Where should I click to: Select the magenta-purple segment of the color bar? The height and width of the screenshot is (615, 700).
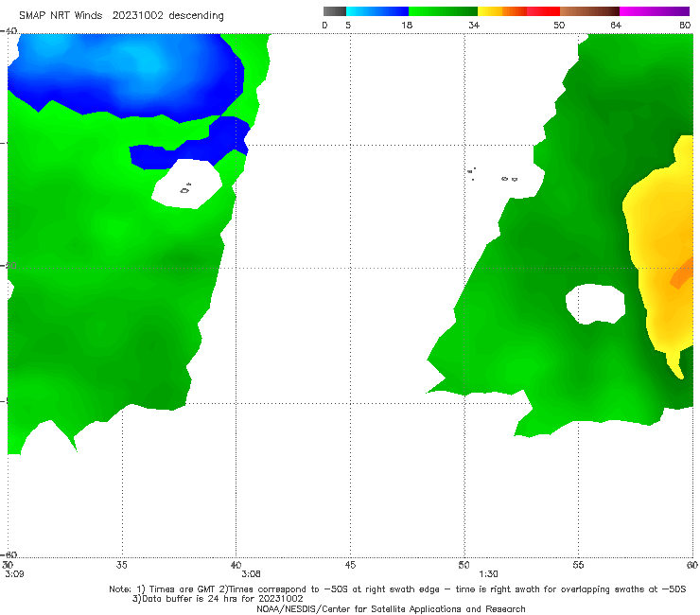(x=655, y=11)
